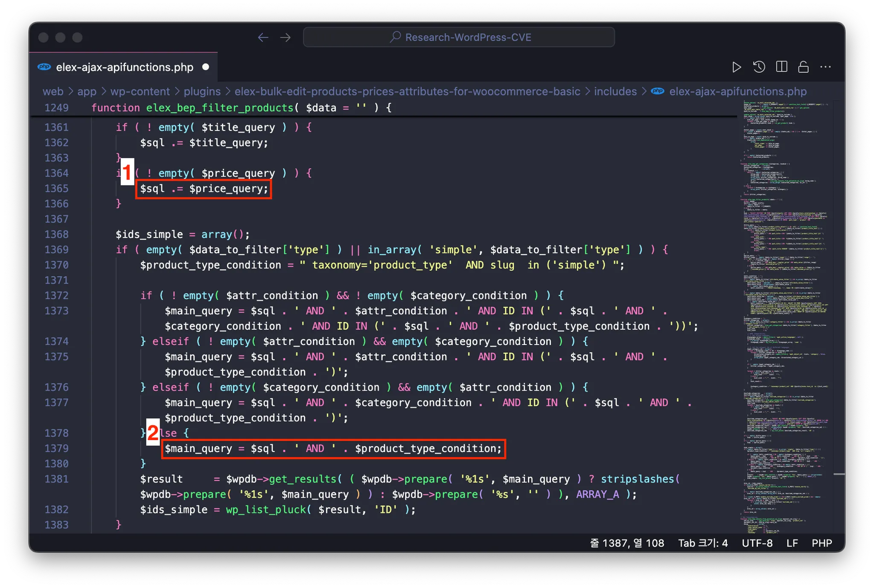Expand the wp-content breadcrumb segment
874x588 pixels.
pos(140,91)
